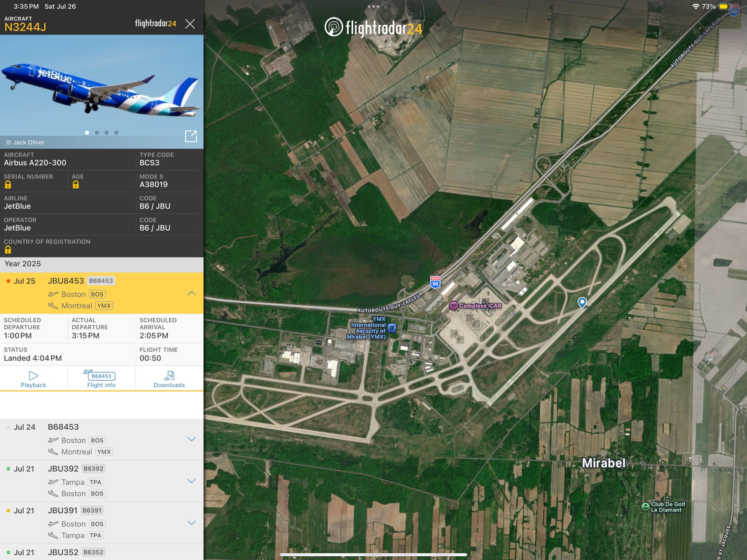Expand the Jul 24 B68453 flight row
Image resolution: width=747 pixels, height=560 pixels.
(x=191, y=439)
